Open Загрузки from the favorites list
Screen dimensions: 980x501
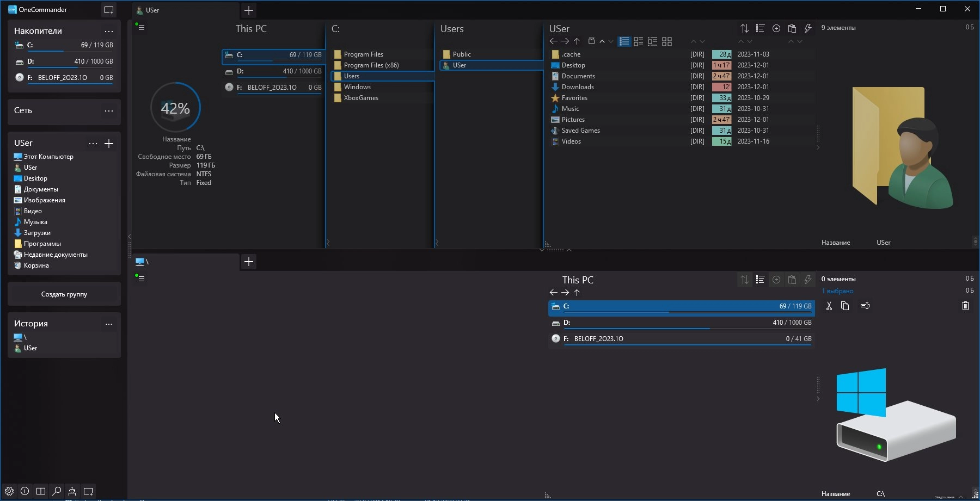[x=37, y=233]
